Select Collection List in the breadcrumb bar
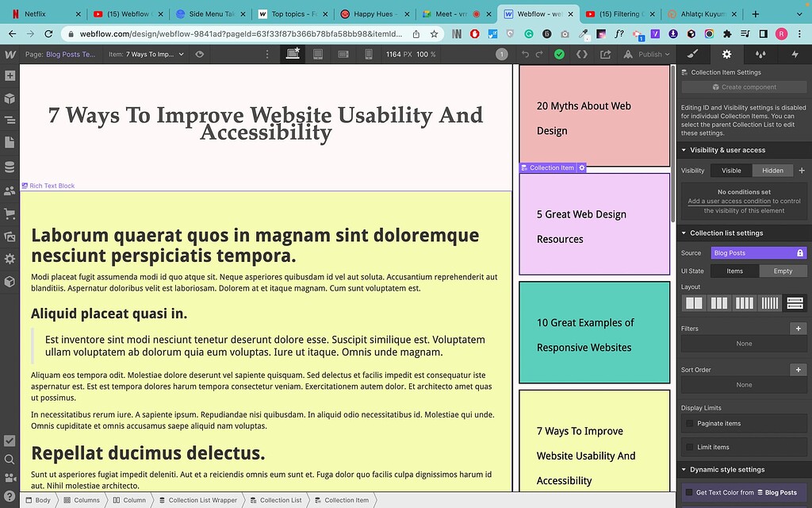The height and width of the screenshot is (508, 812). 275,500
